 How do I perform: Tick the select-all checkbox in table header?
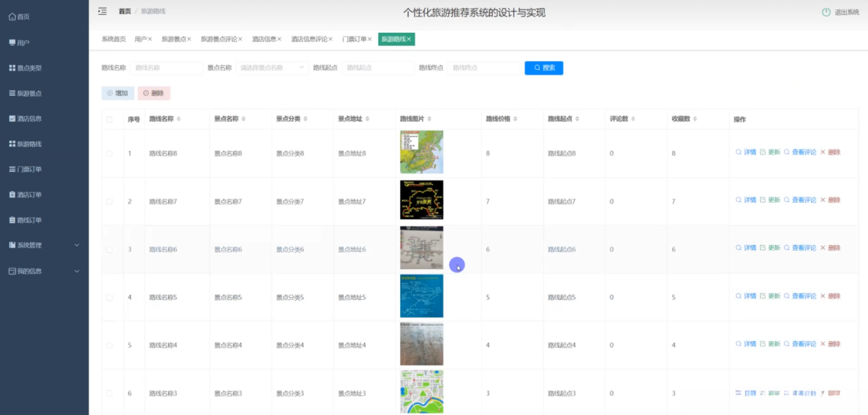pyautogui.click(x=110, y=119)
